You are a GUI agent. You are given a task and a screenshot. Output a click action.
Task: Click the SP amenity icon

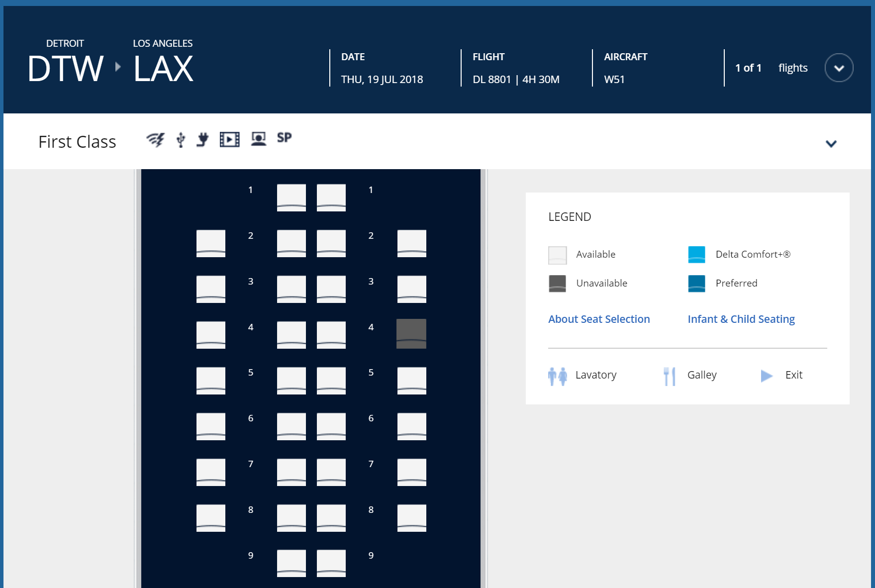click(x=284, y=138)
